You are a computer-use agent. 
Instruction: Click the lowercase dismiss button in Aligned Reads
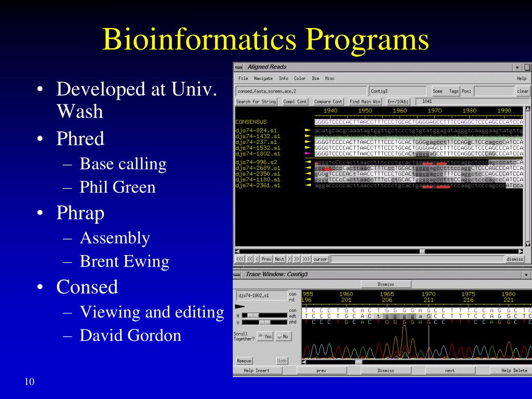(x=515, y=259)
